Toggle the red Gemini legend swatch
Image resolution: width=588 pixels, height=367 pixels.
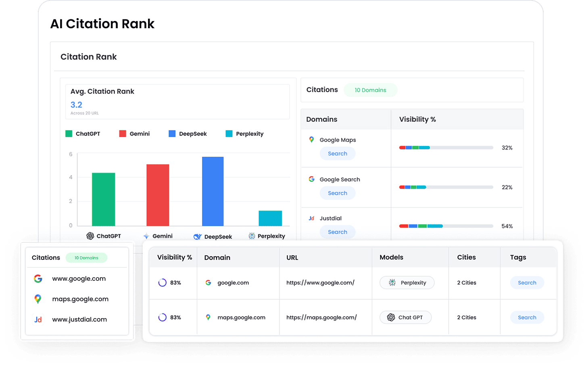(123, 133)
